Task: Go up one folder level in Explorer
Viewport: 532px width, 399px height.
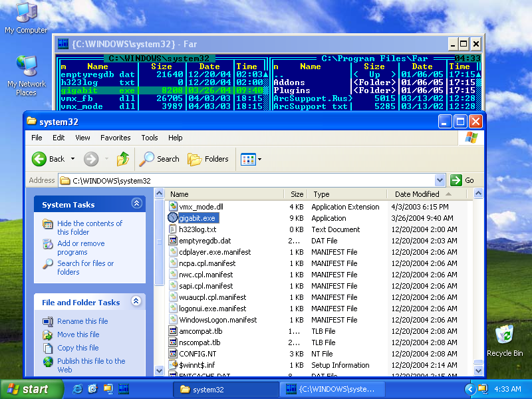Action: point(123,159)
